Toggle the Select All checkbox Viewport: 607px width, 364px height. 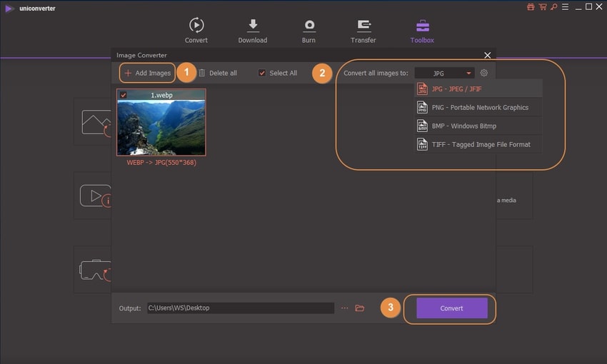click(x=262, y=73)
